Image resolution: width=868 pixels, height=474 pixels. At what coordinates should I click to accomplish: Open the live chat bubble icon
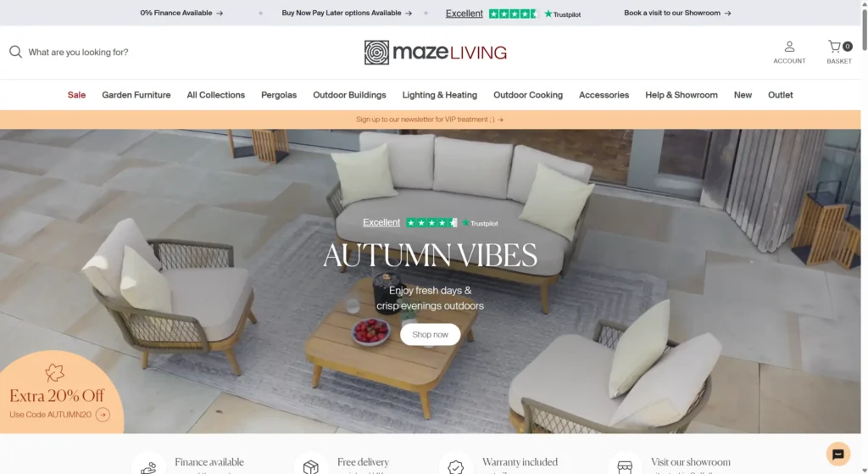pyautogui.click(x=838, y=454)
